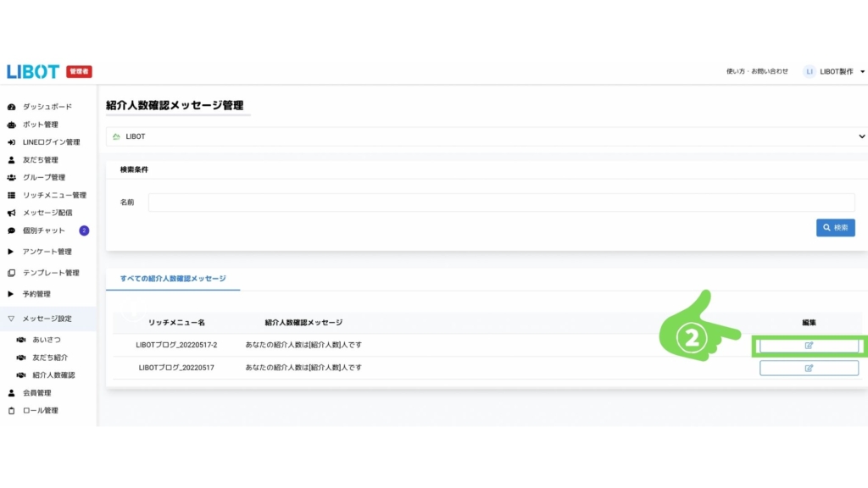Expand the 予約管理 sidebar section
This screenshot has height=488, width=868.
pos(36,294)
